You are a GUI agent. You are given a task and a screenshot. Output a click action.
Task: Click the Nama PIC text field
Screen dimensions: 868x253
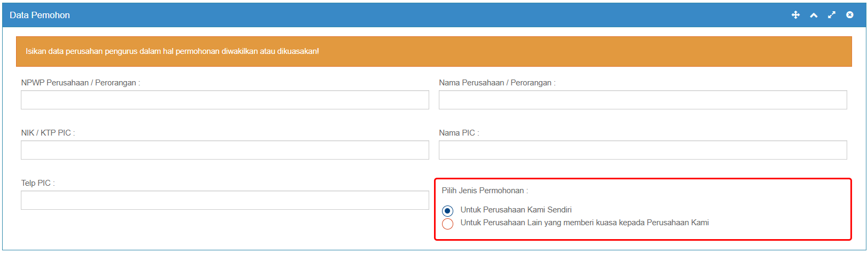coord(642,150)
